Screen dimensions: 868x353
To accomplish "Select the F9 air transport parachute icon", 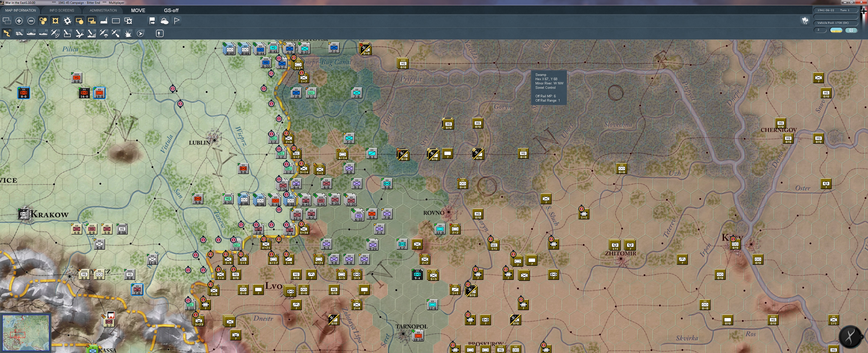I will tap(104, 33).
